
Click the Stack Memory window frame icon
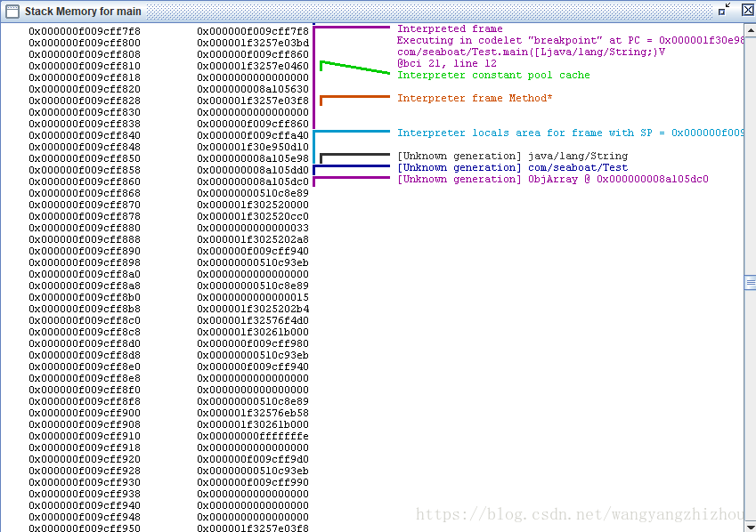[x=12, y=11]
